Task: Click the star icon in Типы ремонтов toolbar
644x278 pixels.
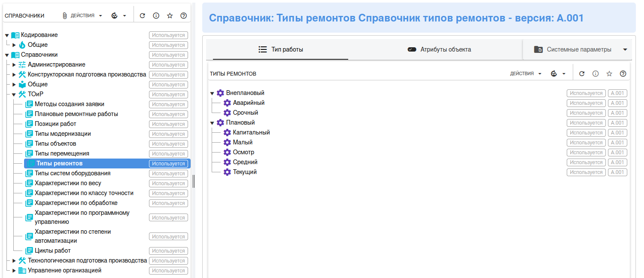Action: point(609,73)
